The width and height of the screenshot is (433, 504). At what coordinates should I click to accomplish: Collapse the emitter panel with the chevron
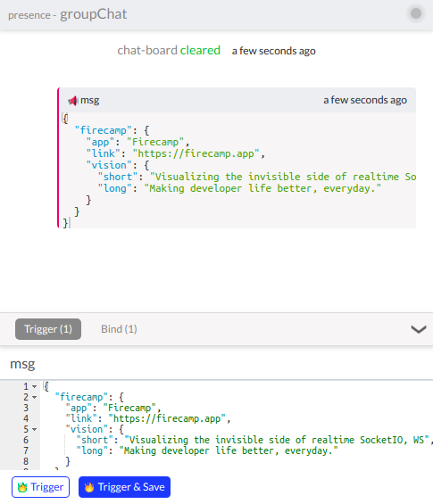pos(418,329)
